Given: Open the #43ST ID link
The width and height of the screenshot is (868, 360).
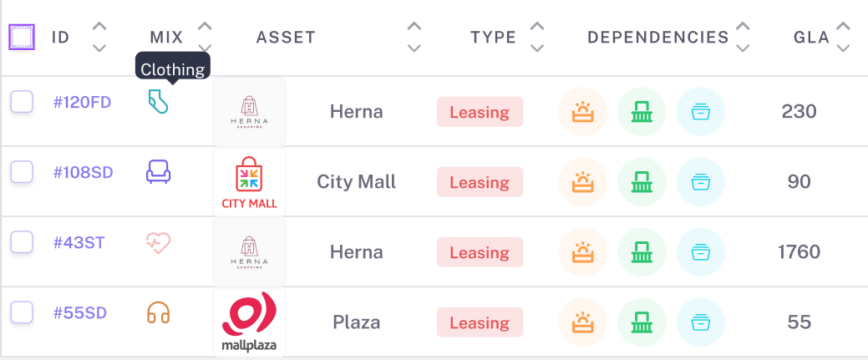Looking at the screenshot, I should 79,243.
